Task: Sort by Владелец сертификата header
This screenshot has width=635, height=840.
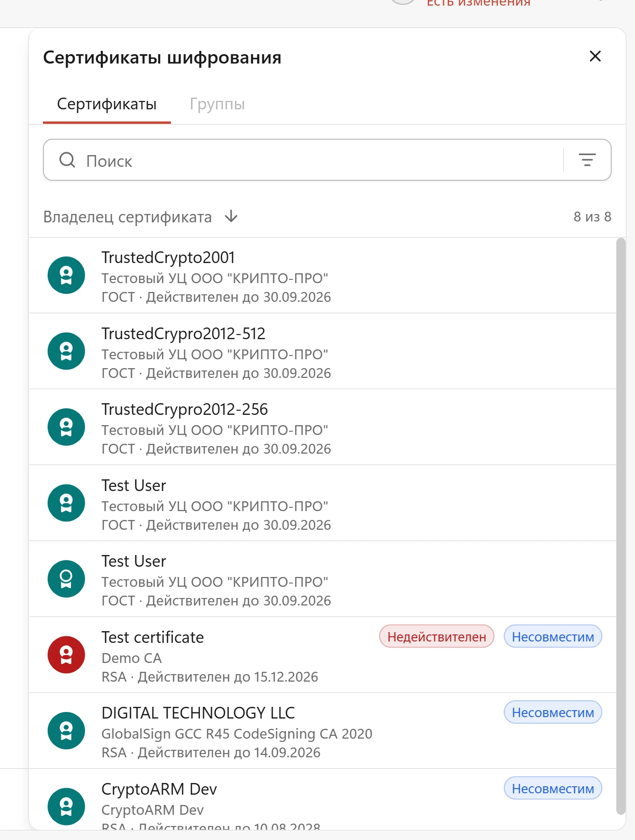Action: tap(127, 217)
